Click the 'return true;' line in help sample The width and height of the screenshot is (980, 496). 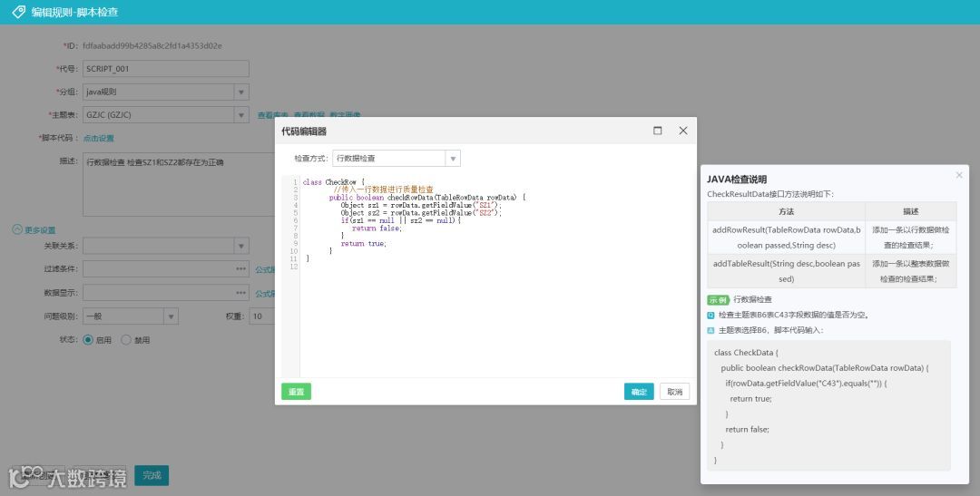[750, 399]
